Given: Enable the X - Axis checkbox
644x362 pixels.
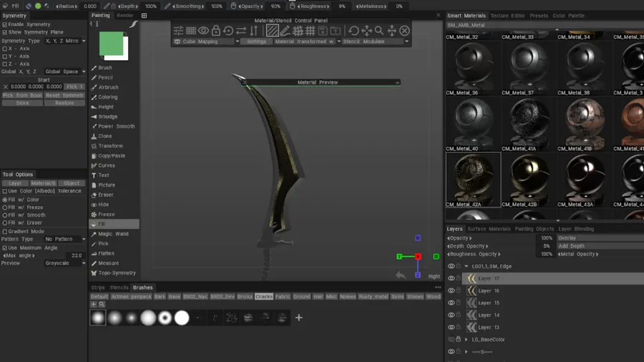Looking at the screenshot, I should 5,49.
